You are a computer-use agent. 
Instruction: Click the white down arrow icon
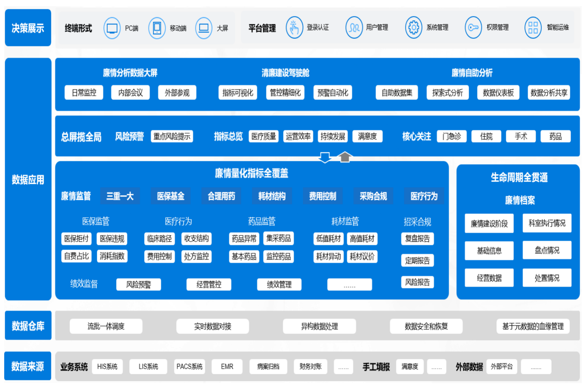point(325,157)
